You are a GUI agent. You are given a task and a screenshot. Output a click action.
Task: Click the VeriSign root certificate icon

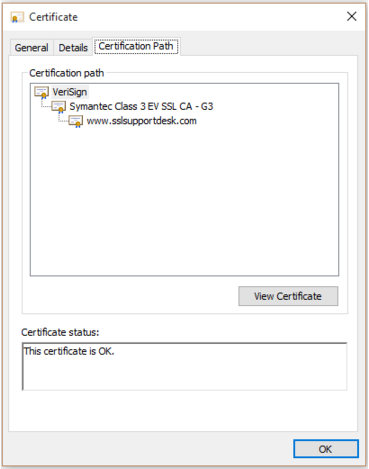point(42,92)
